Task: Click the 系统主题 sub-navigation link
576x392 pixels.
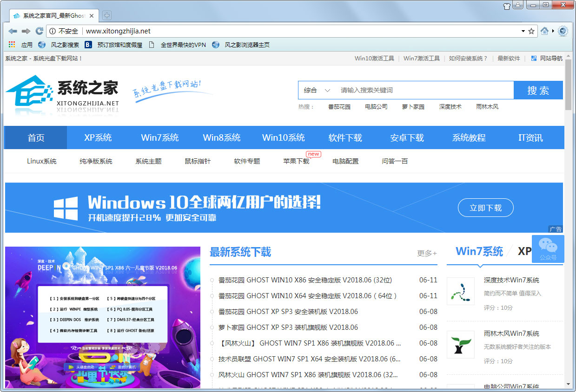Action: (149, 161)
